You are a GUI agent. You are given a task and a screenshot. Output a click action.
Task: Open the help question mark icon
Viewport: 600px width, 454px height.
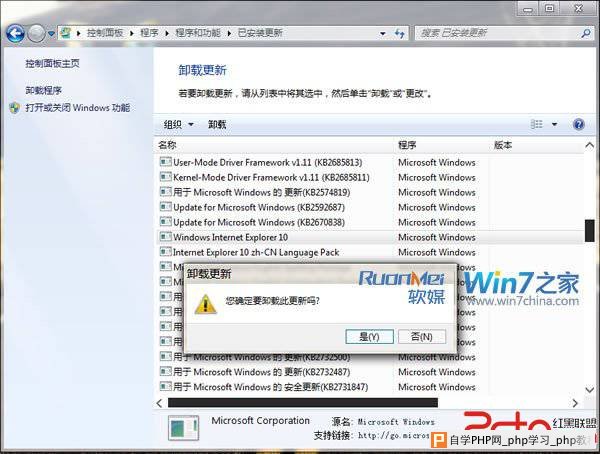579,124
